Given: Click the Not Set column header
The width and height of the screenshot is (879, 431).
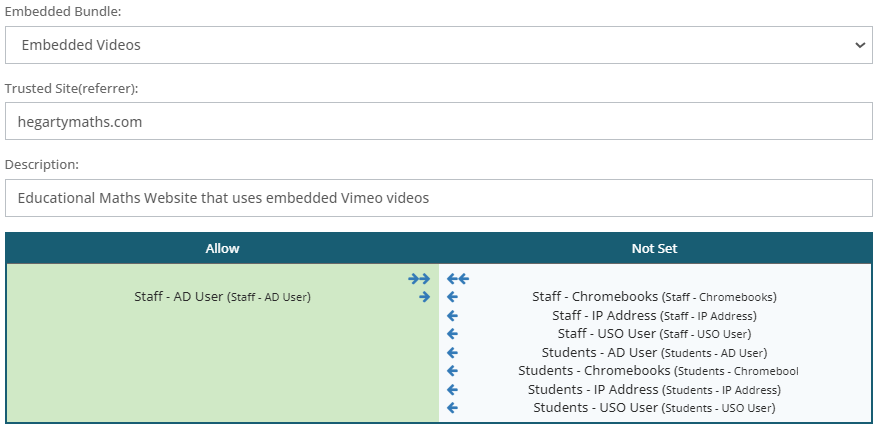Looking at the screenshot, I should [655, 248].
